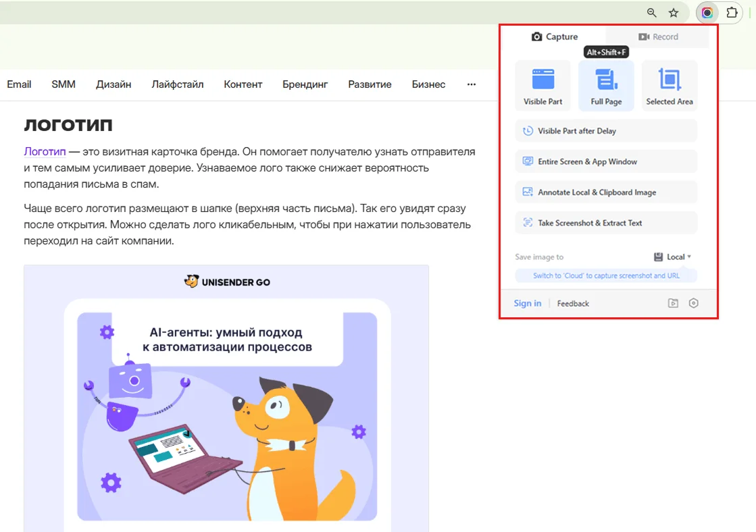Expand the three-dots more categories menu

(x=472, y=84)
